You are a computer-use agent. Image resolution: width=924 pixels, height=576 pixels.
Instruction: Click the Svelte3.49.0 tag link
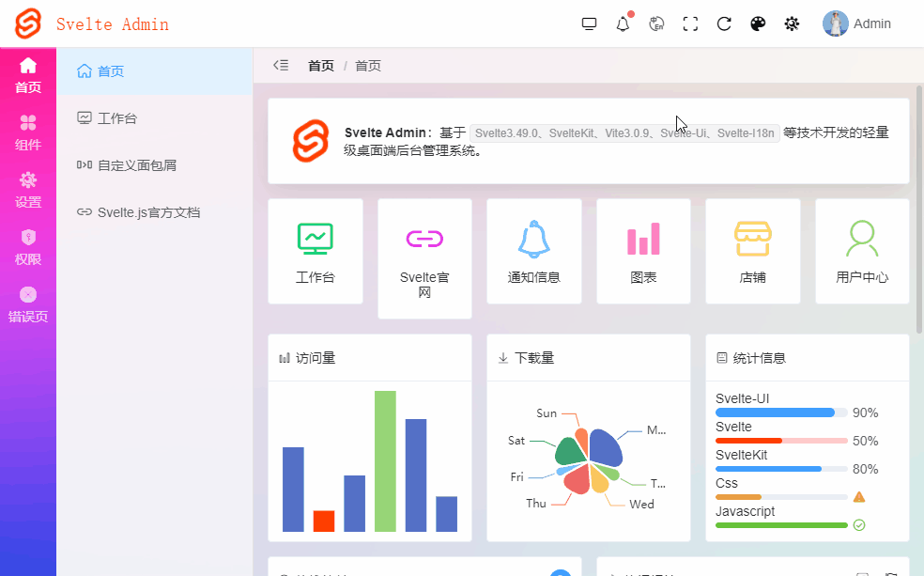[x=509, y=132]
